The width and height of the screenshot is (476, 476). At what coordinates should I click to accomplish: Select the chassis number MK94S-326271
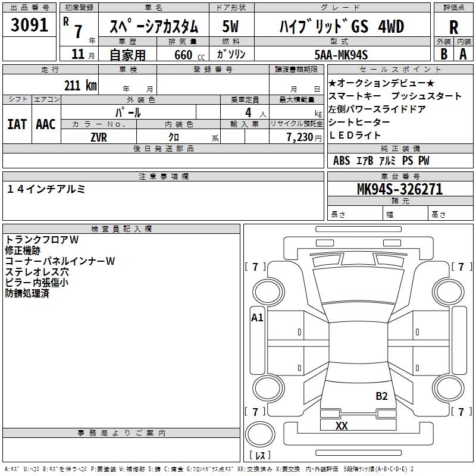pos(399,189)
